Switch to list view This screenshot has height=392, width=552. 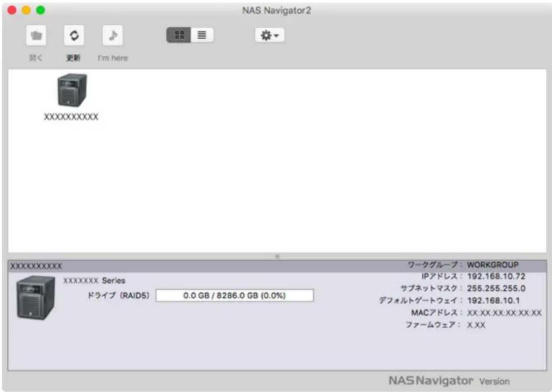click(202, 35)
